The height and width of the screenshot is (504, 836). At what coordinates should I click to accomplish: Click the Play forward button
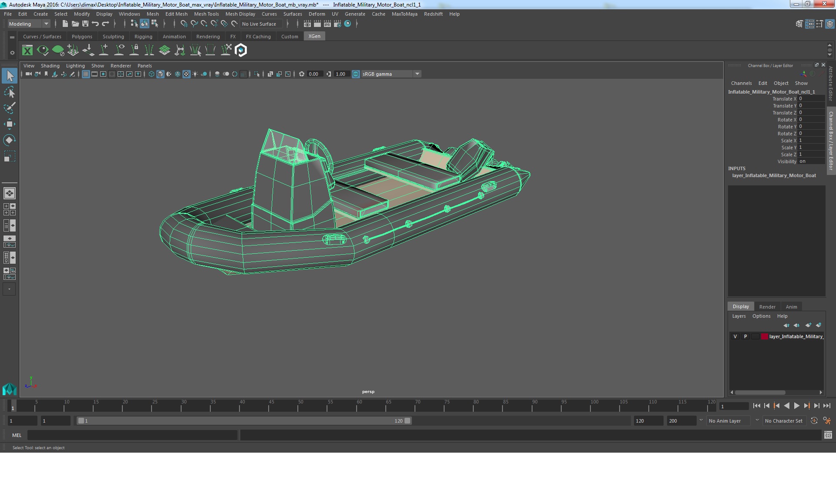point(796,406)
